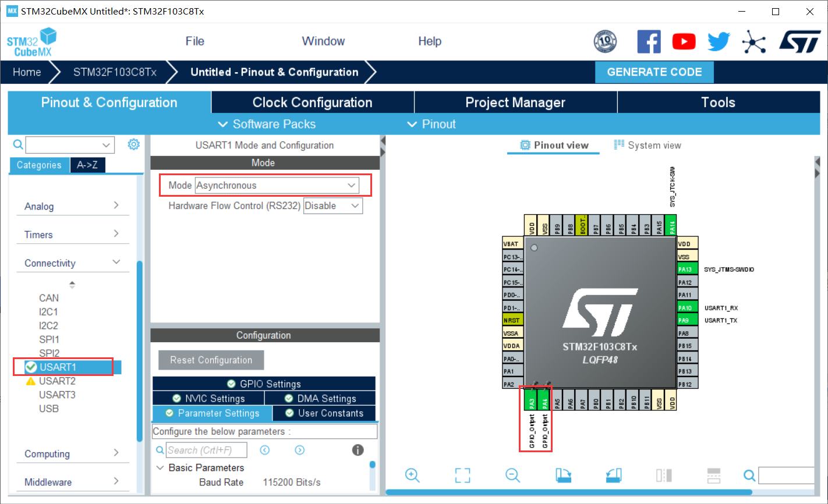Go to Home breadcrumb

(x=27, y=72)
